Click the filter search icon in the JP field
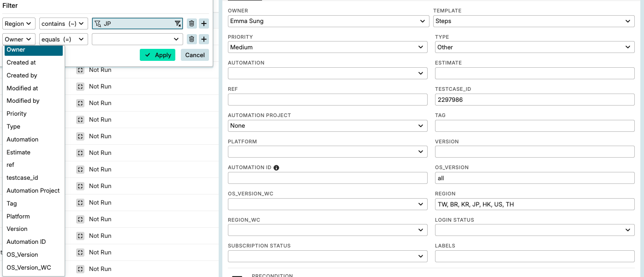The image size is (644, 277). [97, 24]
